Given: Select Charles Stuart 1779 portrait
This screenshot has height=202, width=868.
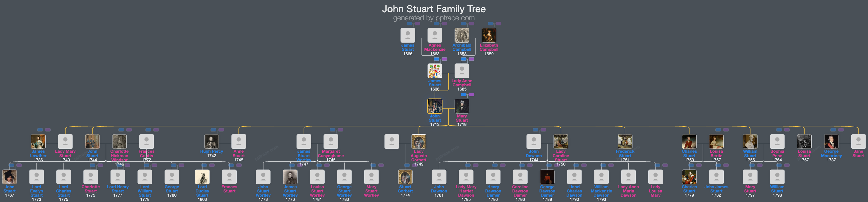Looking at the screenshot, I should [x=689, y=177].
